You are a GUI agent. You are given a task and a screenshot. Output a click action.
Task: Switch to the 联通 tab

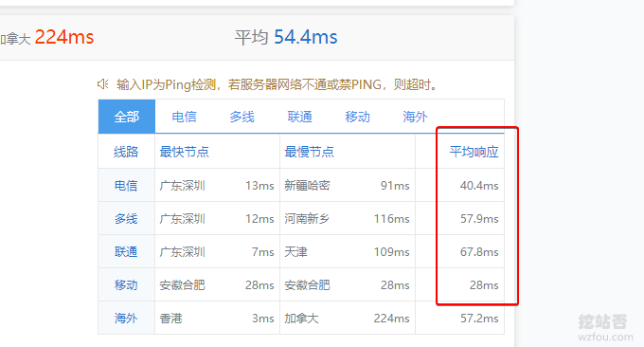[x=300, y=117]
